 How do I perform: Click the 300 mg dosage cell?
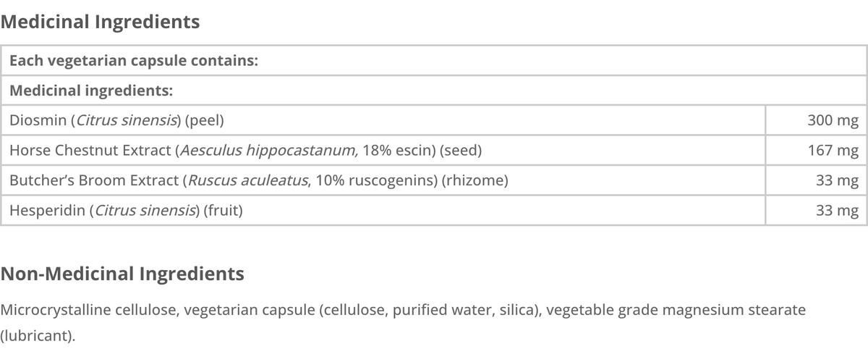tap(815, 121)
